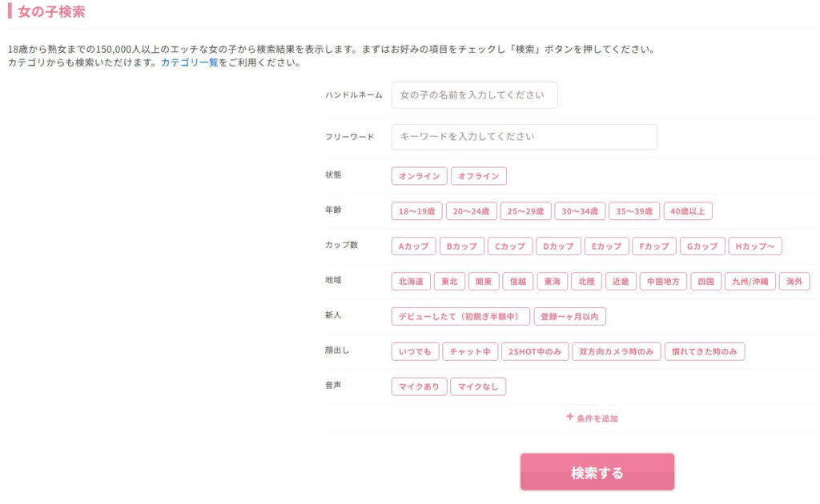Enable the 九州/沖縄 region filter
This screenshot has width=820, height=504.
coord(750,282)
